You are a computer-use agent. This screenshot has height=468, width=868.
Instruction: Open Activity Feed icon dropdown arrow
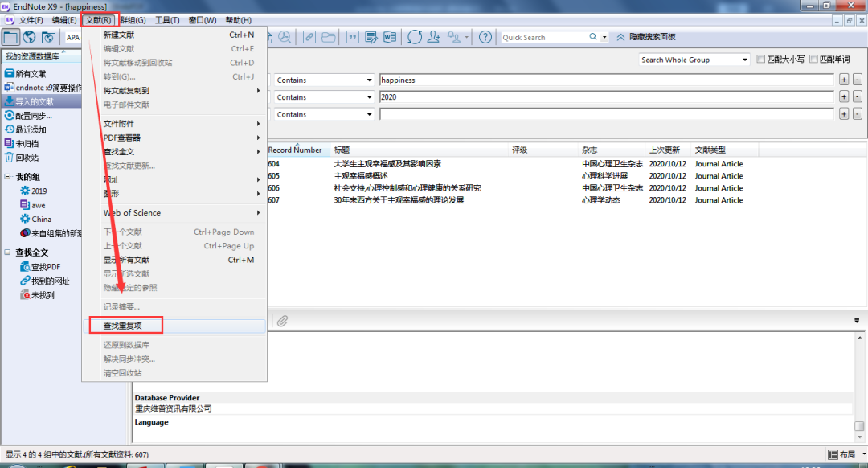coord(467,37)
